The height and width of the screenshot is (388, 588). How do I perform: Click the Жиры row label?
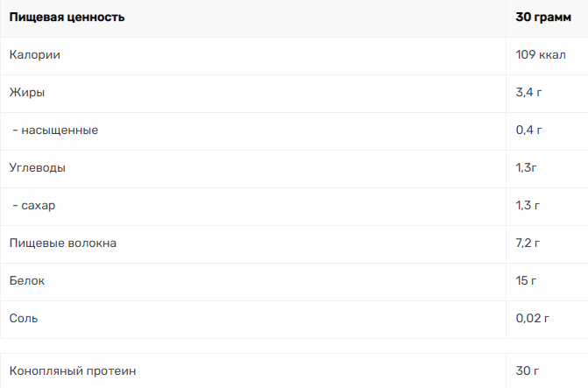(x=27, y=92)
